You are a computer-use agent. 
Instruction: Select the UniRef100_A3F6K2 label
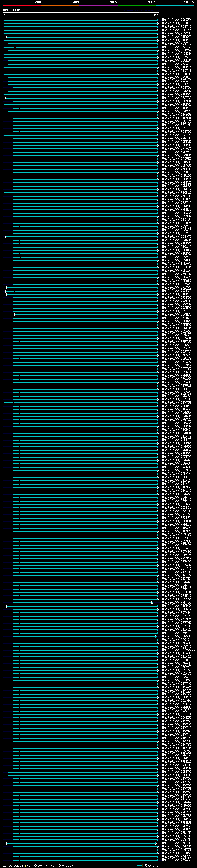click(x=177, y=609)
